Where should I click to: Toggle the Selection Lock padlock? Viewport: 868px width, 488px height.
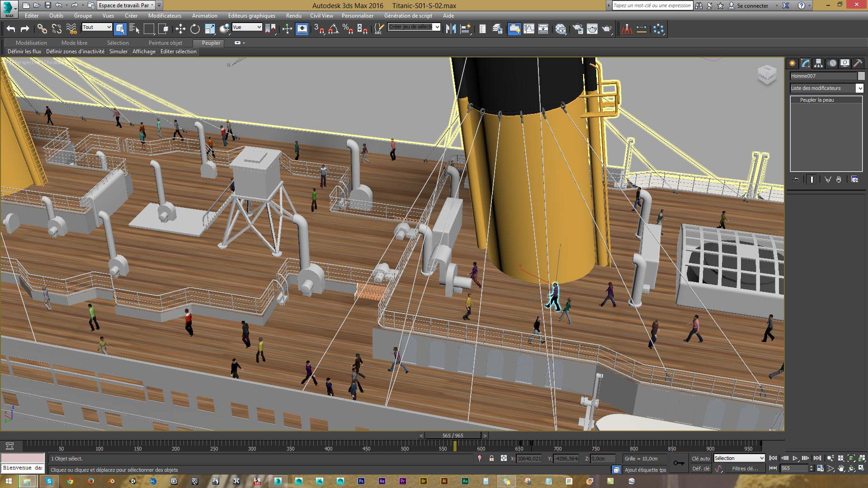491,458
